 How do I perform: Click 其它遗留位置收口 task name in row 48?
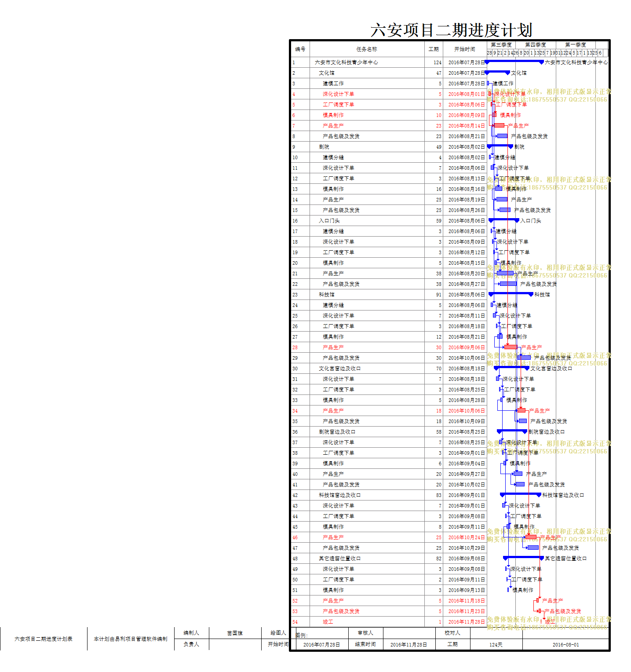pos(340,559)
